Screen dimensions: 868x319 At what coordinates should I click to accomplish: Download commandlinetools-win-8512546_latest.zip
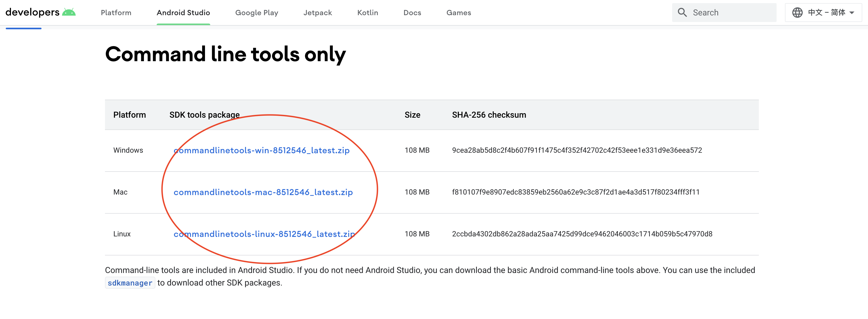click(x=261, y=150)
